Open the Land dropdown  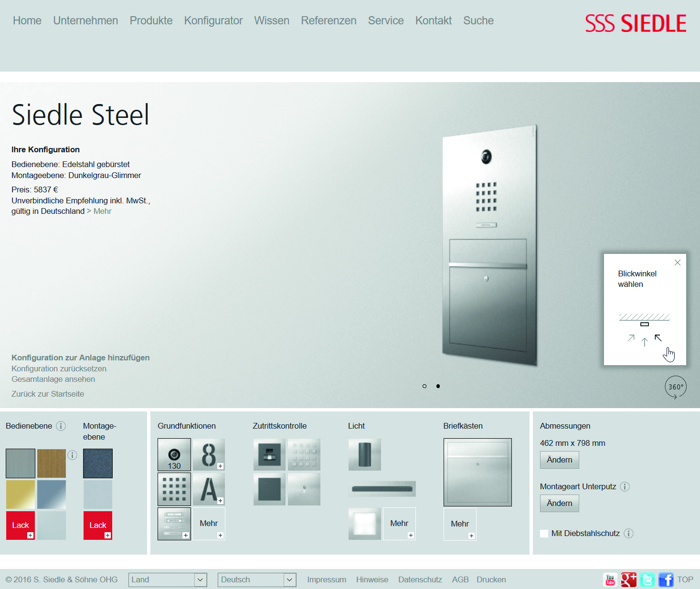coord(168,579)
